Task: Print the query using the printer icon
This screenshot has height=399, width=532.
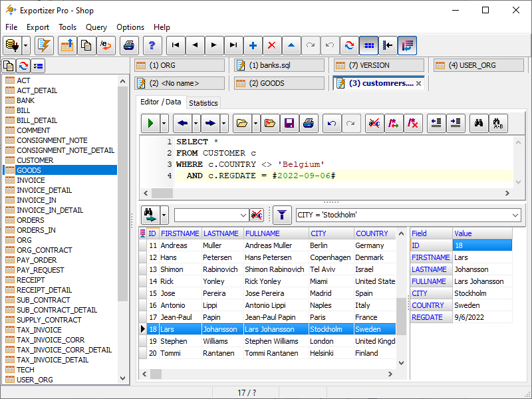Action: pos(309,123)
